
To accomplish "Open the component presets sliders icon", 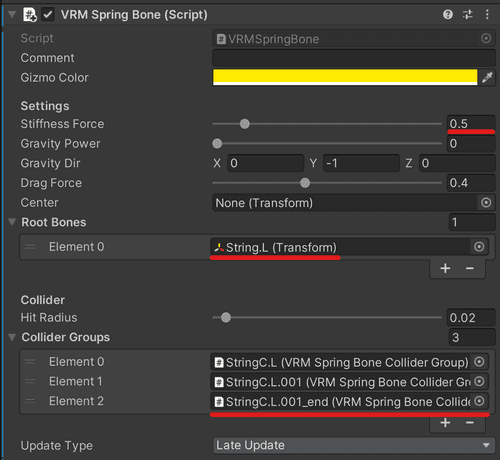I will pos(467,14).
